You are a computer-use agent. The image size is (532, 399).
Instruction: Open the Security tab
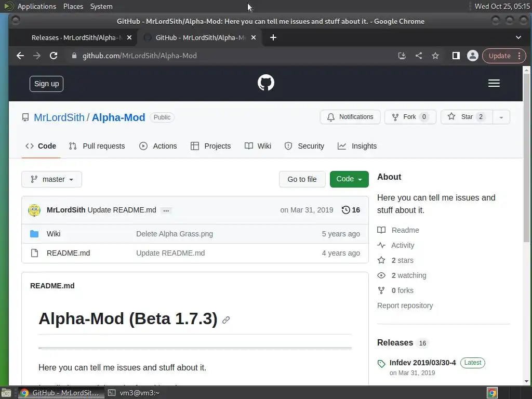pos(304,146)
